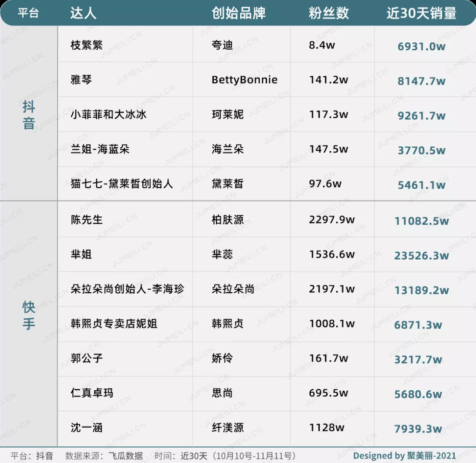Click the follower count 1008.1w
Screen dimensions: 476x463
[x=332, y=323]
